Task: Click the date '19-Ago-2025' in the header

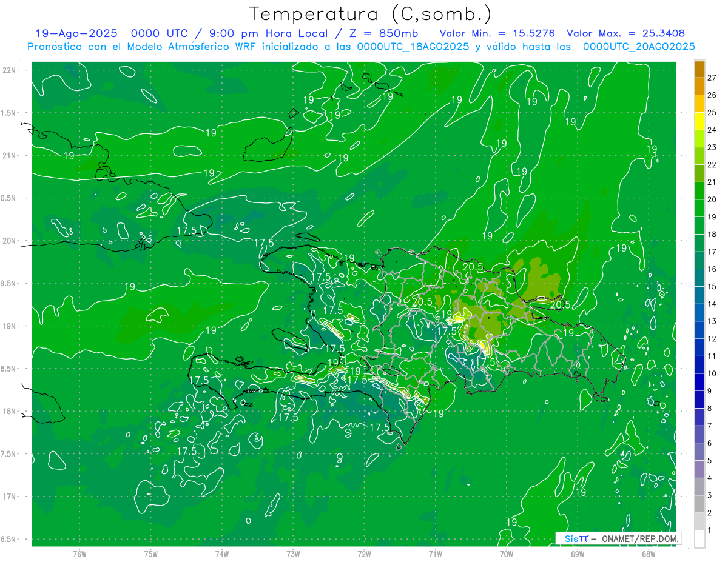Action: tap(76, 33)
